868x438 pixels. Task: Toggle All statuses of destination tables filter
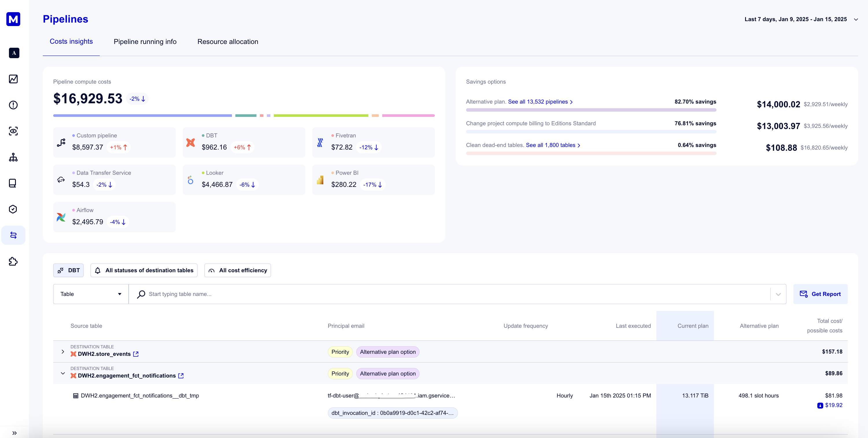(x=144, y=270)
